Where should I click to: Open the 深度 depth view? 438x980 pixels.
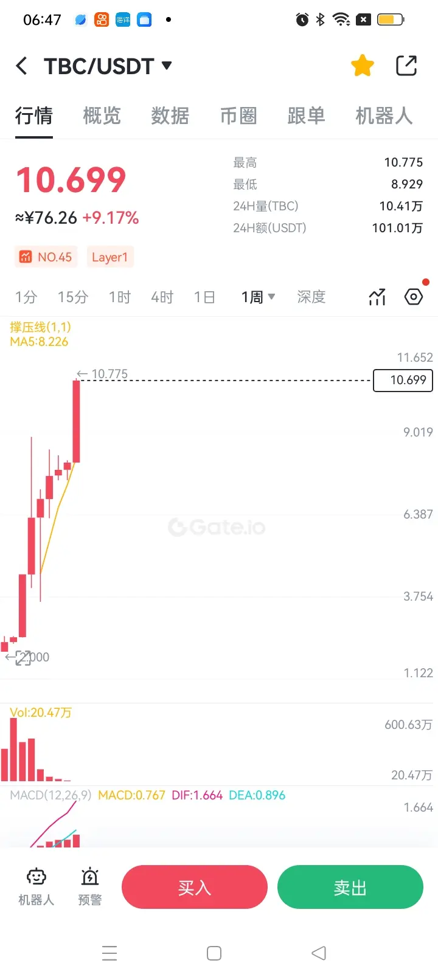click(x=311, y=297)
